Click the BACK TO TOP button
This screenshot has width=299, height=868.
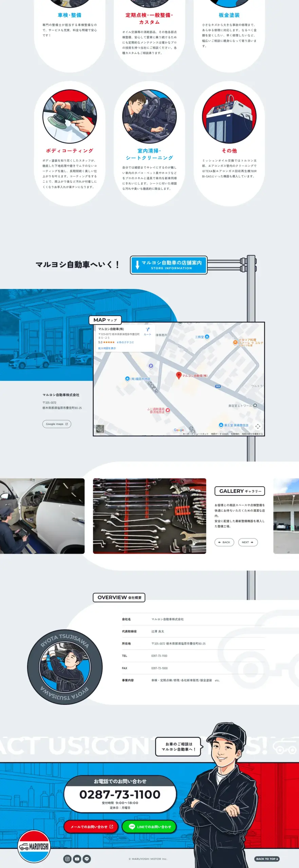267,859
